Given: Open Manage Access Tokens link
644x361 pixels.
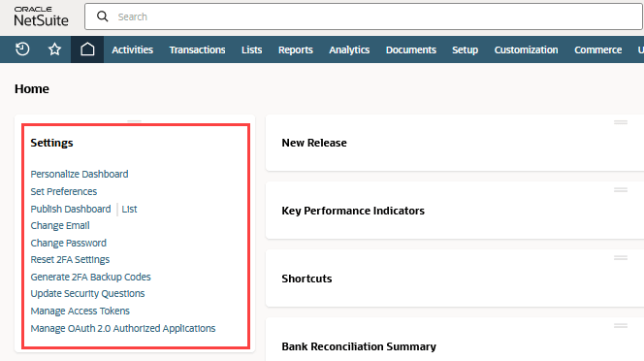Looking at the screenshot, I should [x=80, y=311].
